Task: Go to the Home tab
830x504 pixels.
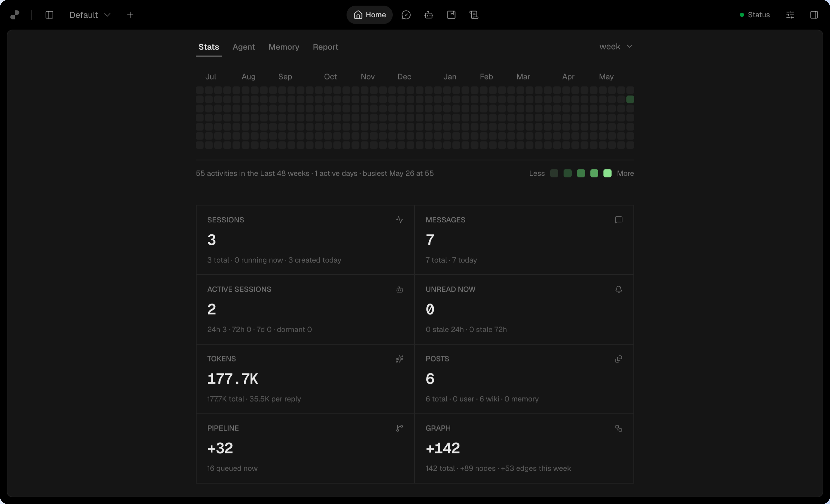Action: (369, 15)
